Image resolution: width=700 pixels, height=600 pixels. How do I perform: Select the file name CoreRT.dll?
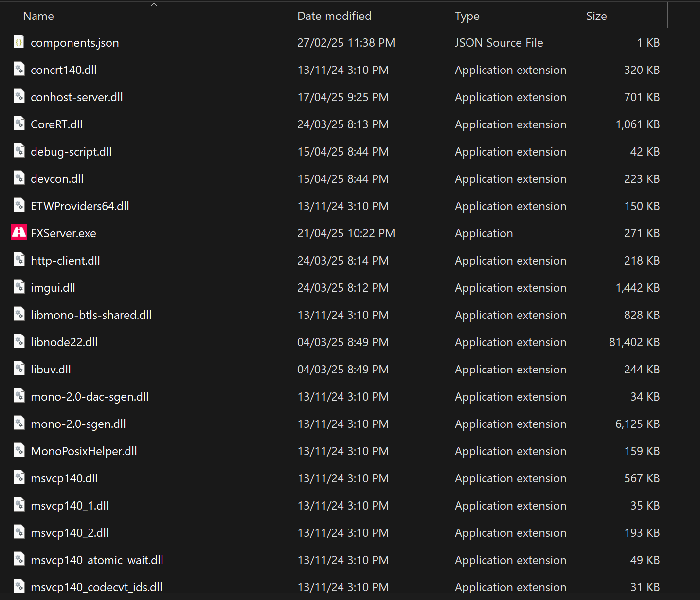(x=56, y=124)
